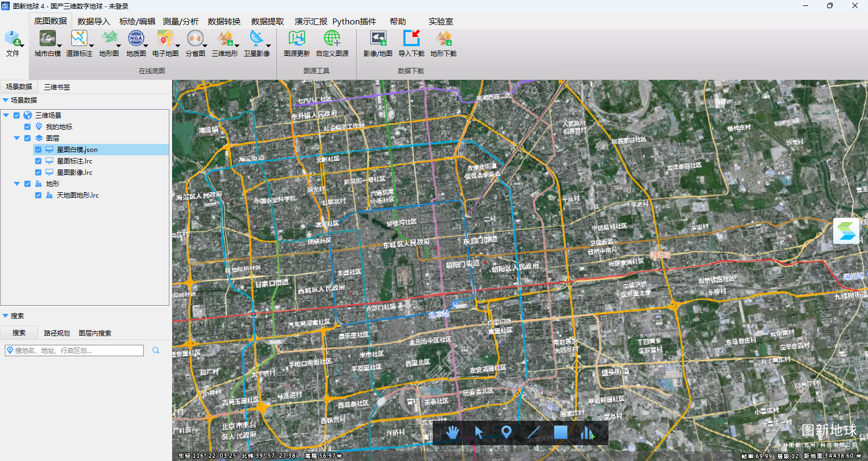The width and height of the screenshot is (868, 461).
Task: Uncheck the 星图白模.json layer checkbox
Action: pos(38,150)
